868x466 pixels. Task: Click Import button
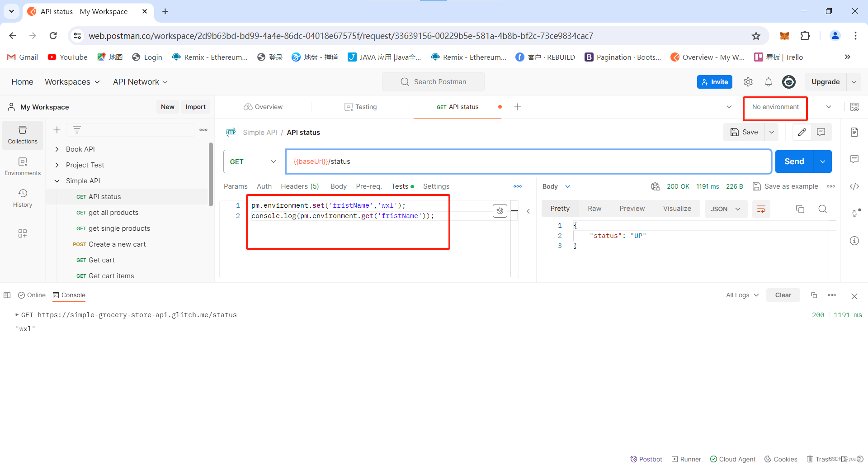click(196, 107)
